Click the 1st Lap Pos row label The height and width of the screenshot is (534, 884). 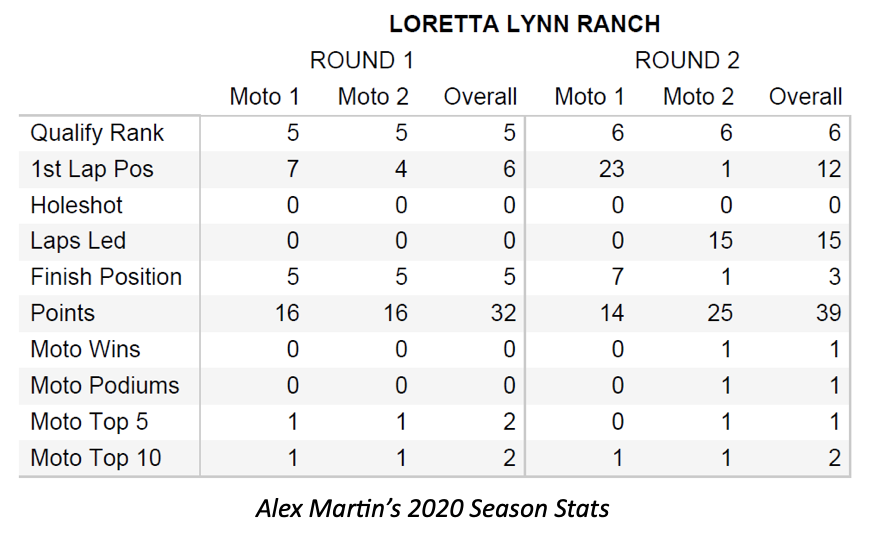(x=92, y=169)
